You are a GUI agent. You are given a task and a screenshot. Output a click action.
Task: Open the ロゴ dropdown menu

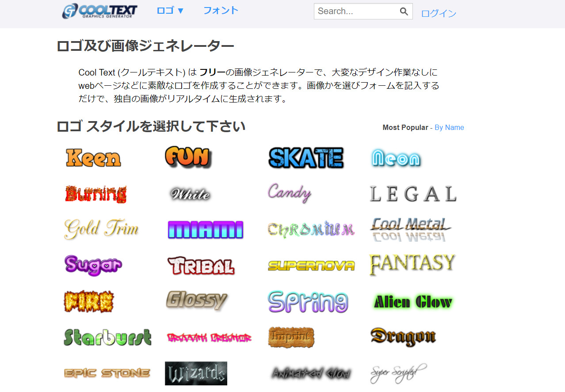(x=170, y=11)
